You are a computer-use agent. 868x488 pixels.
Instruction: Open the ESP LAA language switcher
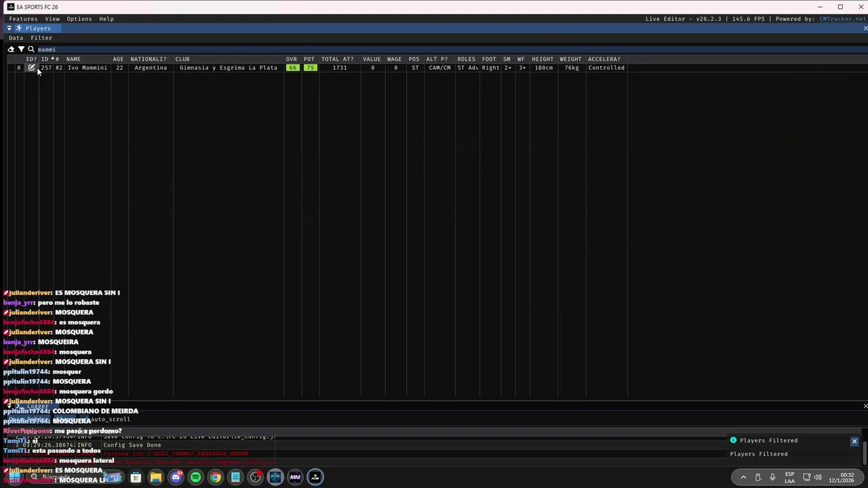789,477
